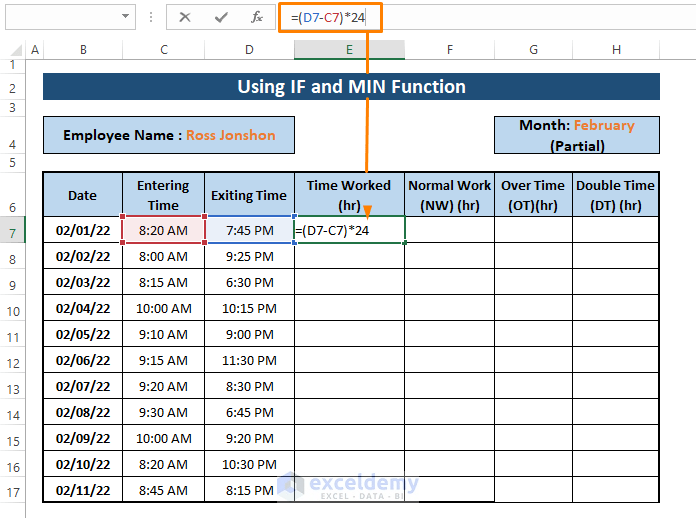Select exiting time 11:30 PM

point(249,360)
